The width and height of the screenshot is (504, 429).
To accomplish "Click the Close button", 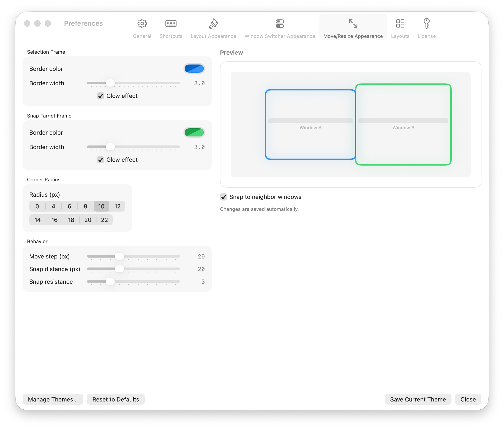I will pos(468,399).
